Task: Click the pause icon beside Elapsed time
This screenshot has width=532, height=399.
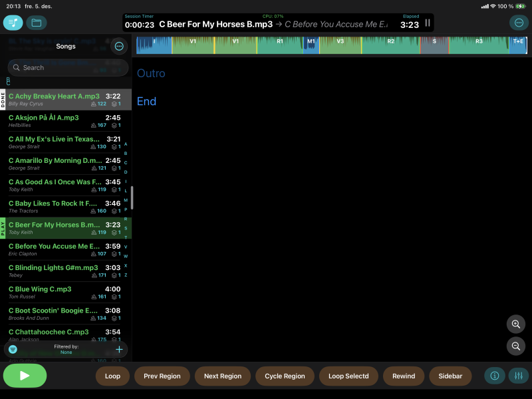Action: pyautogui.click(x=428, y=23)
